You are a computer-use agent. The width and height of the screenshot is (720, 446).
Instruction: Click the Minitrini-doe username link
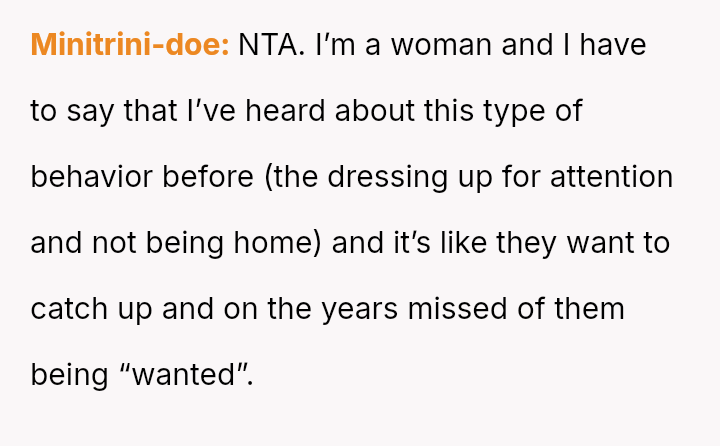pyautogui.click(x=130, y=45)
